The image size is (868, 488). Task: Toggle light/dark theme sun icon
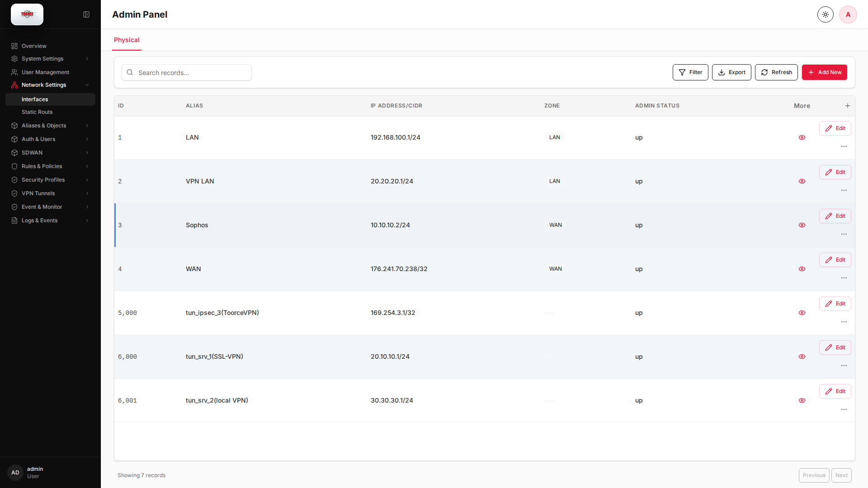click(826, 14)
